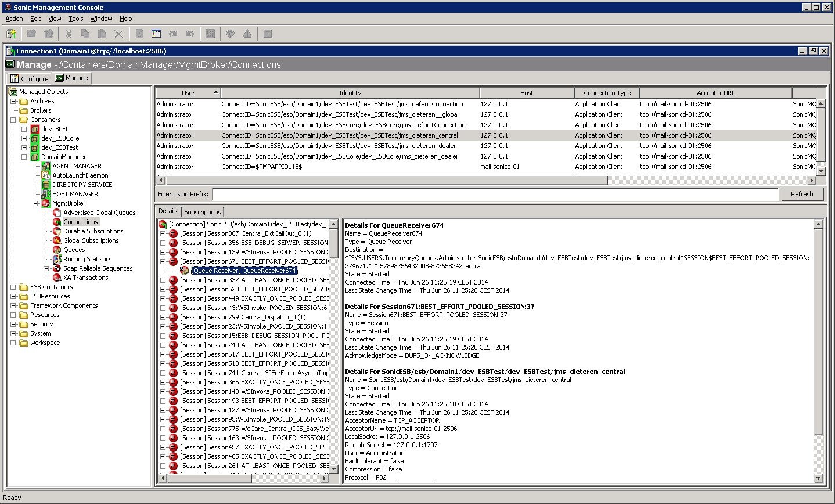Click the Copy toolbar icon
The image size is (835, 504).
click(85, 34)
